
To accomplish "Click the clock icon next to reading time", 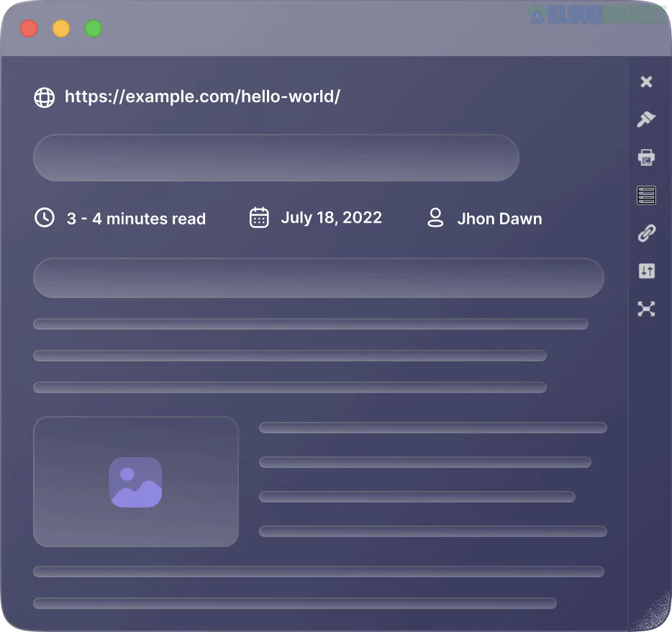I will pyautogui.click(x=45, y=217).
